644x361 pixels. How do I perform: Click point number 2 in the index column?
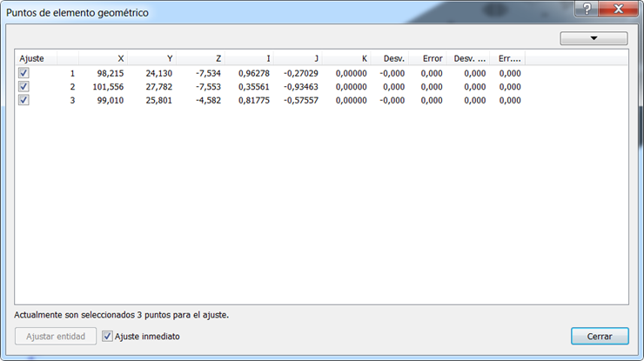pos(72,87)
